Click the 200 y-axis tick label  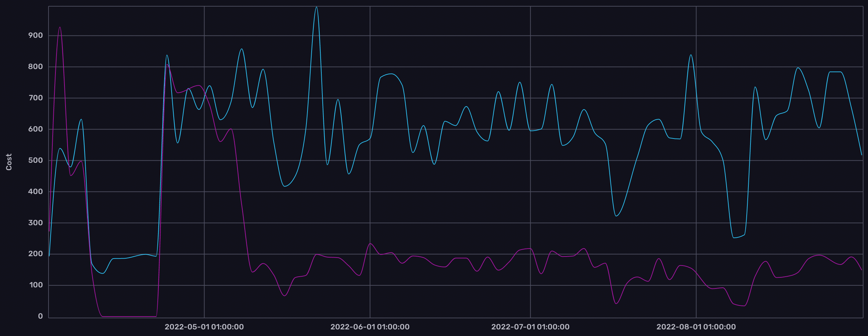point(35,254)
